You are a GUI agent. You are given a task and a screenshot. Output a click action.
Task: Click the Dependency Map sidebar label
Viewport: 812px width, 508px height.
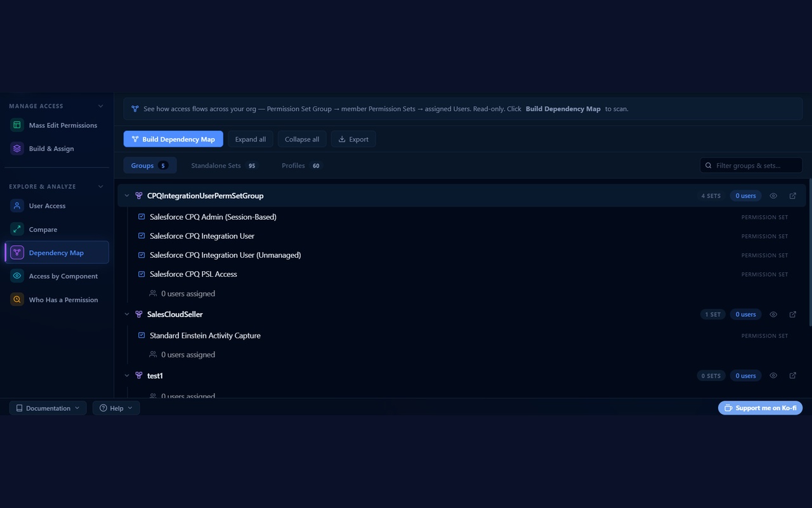[x=56, y=253]
